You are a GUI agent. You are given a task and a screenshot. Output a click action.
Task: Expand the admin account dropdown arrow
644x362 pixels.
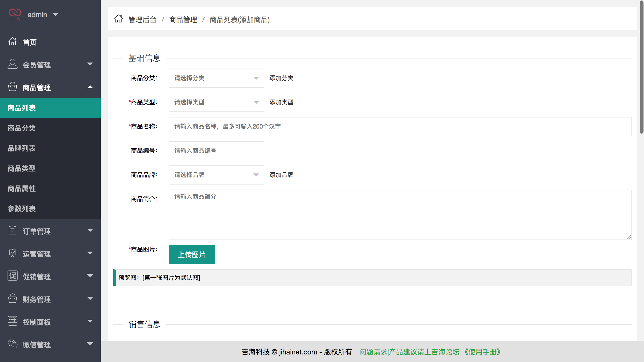pos(56,14)
